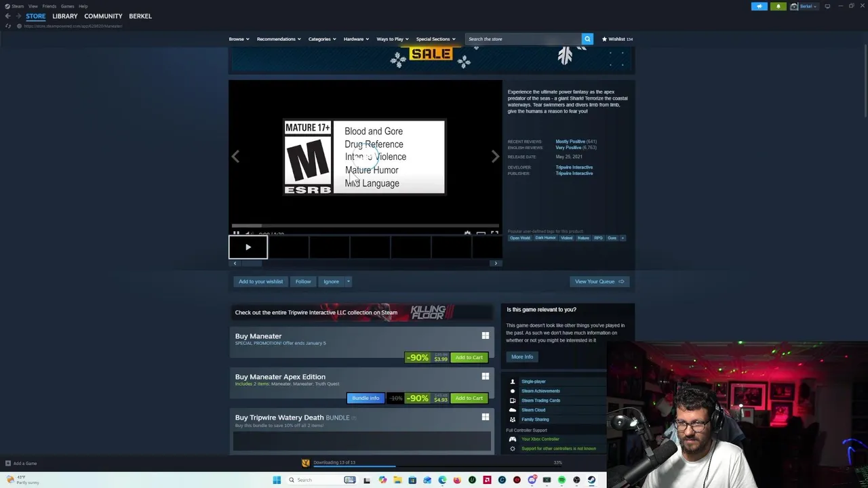
Task: Expand the Browse dropdown
Action: tap(239, 39)
